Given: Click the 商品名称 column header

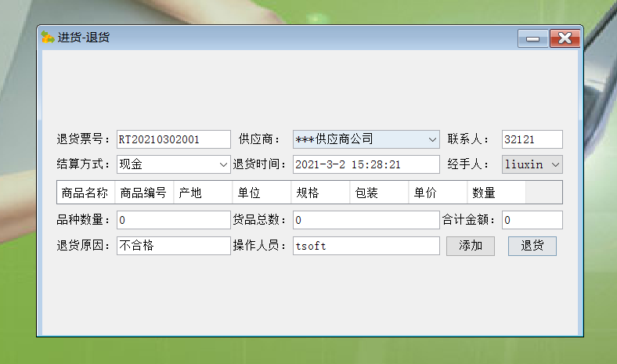Looking at the screenshot, I should (86, 193).
